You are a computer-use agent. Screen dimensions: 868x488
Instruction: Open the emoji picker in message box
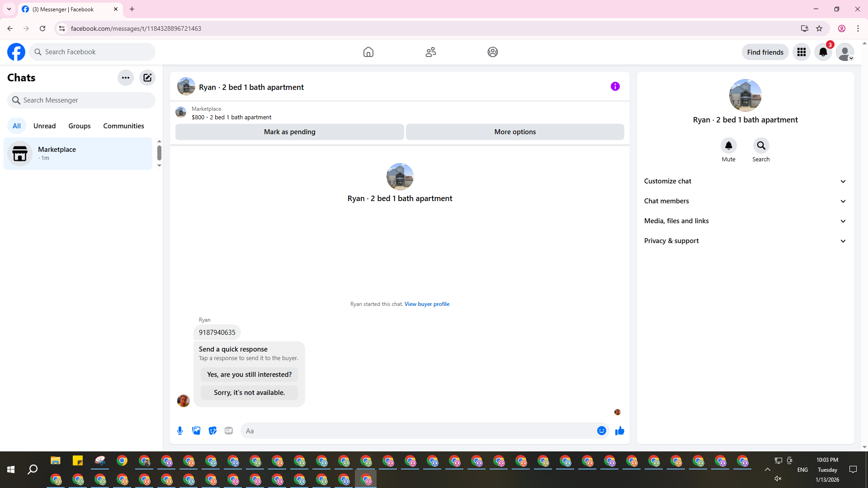coord(601,431)
